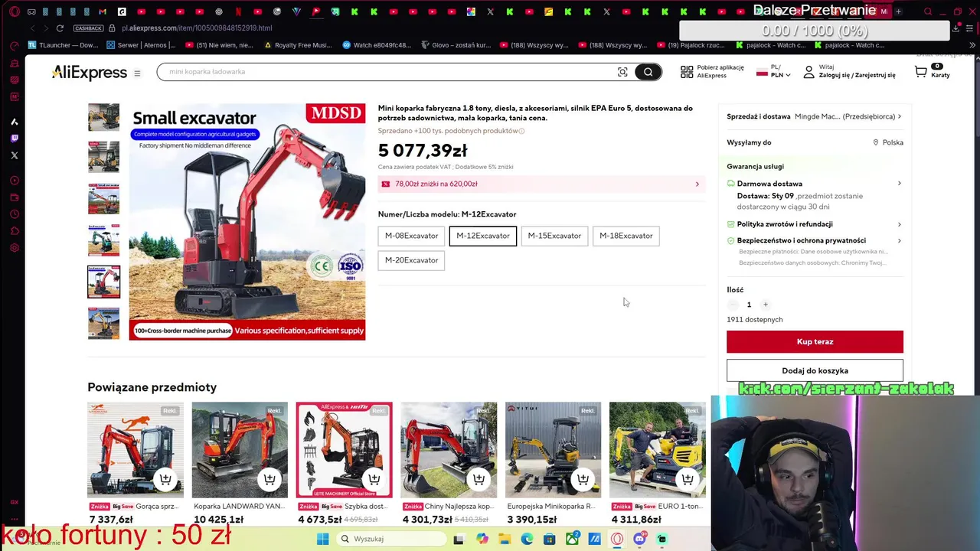The width and height of the screenshot is (980, 551).
Task: Open the X sidebar icon in Opera
Action: tap(14, 155)
